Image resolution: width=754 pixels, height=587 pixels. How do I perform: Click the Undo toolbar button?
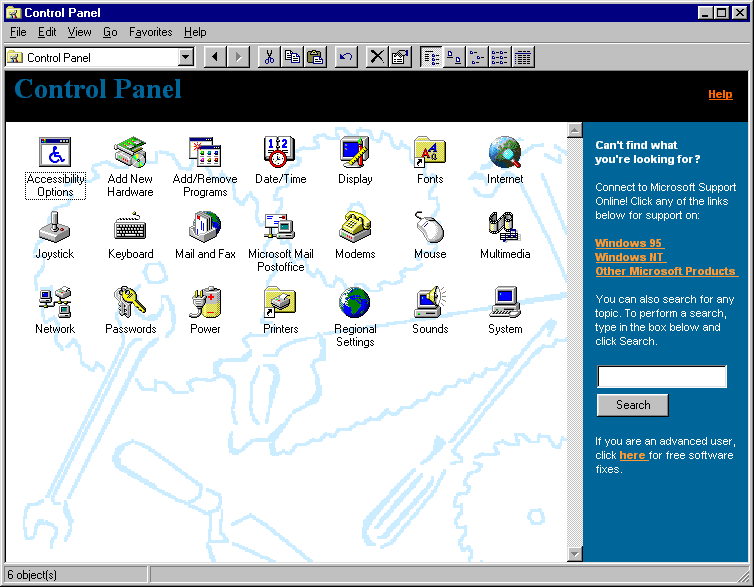pyautogui.click(x=346, y=57)
